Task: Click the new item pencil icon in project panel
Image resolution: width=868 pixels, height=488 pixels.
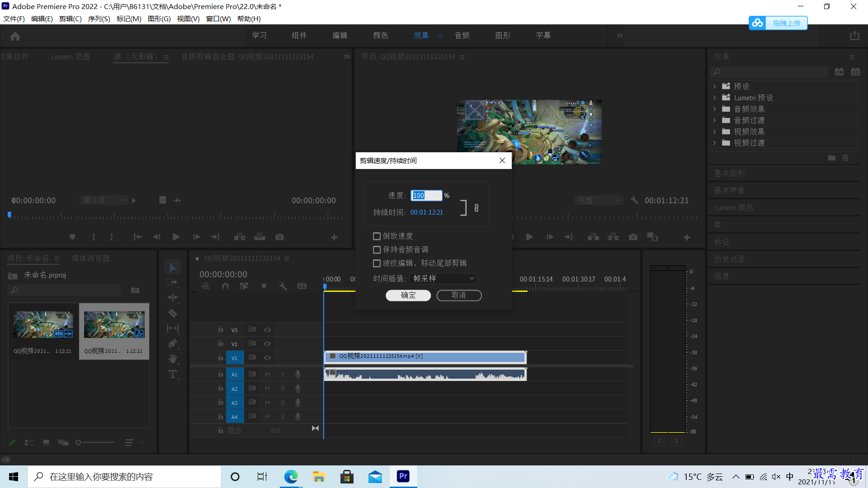Action: (12, 443)
